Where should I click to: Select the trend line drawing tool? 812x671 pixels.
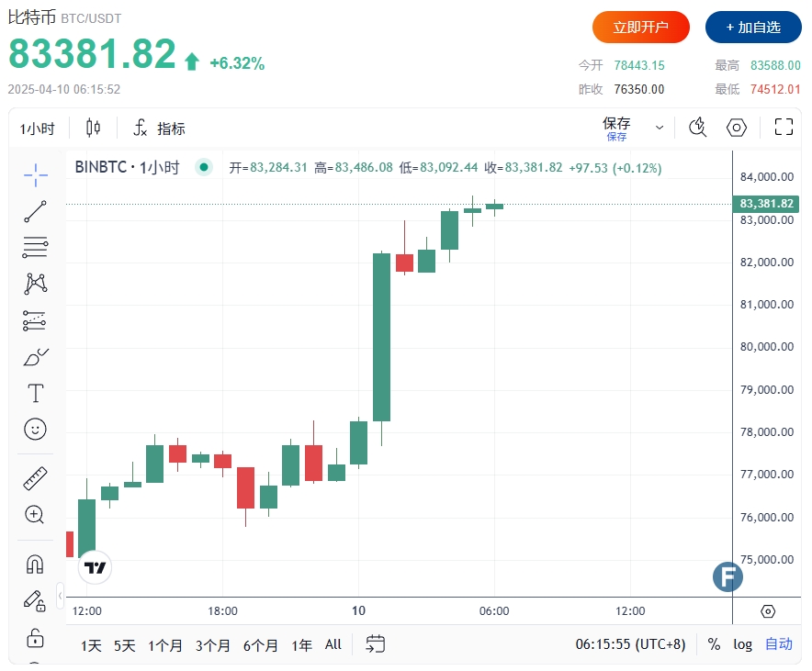tap(35, 212)
